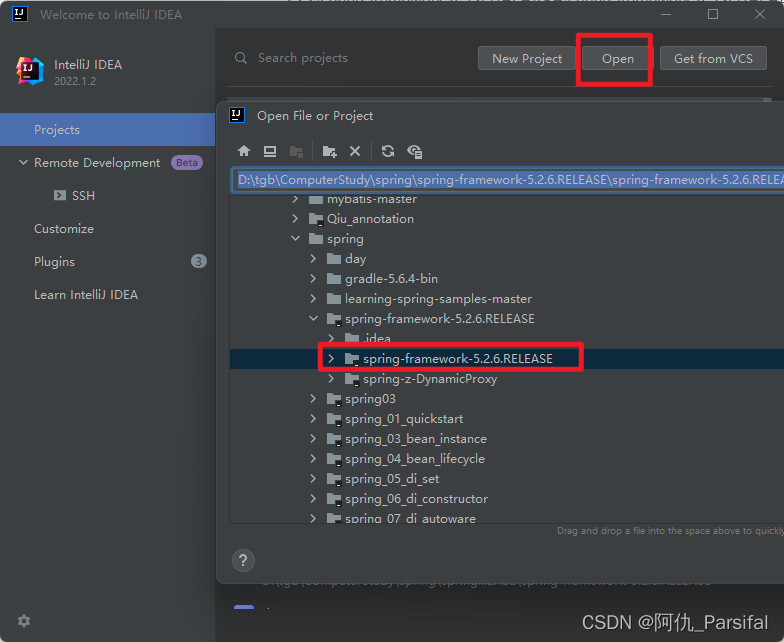Viewport: 784px width, 642px height.
Task: Click the folder icon of spring-z-DynamicProxy
Action: [352, 379]
